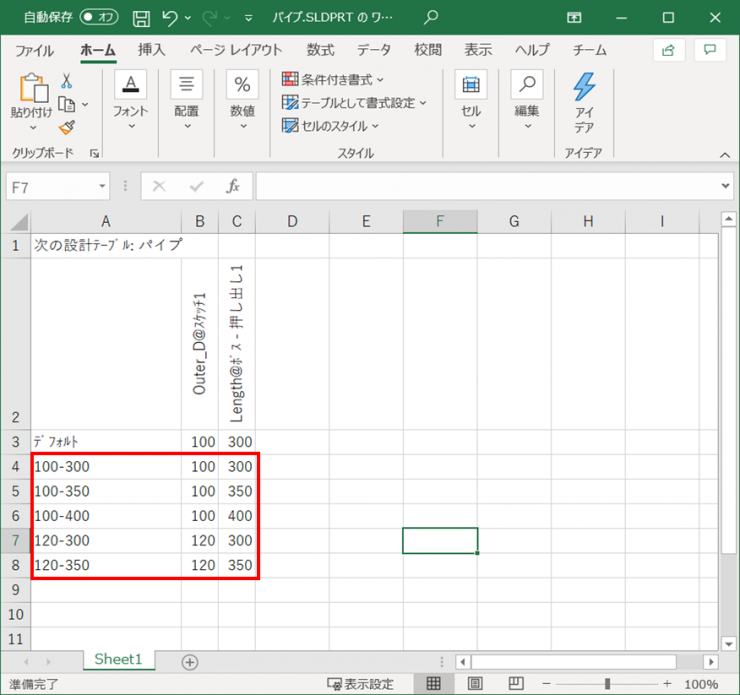Open the Name Box dropdown arrow
Screen dimensions: 740x695
pyautogui.click(x=103, y=186)
